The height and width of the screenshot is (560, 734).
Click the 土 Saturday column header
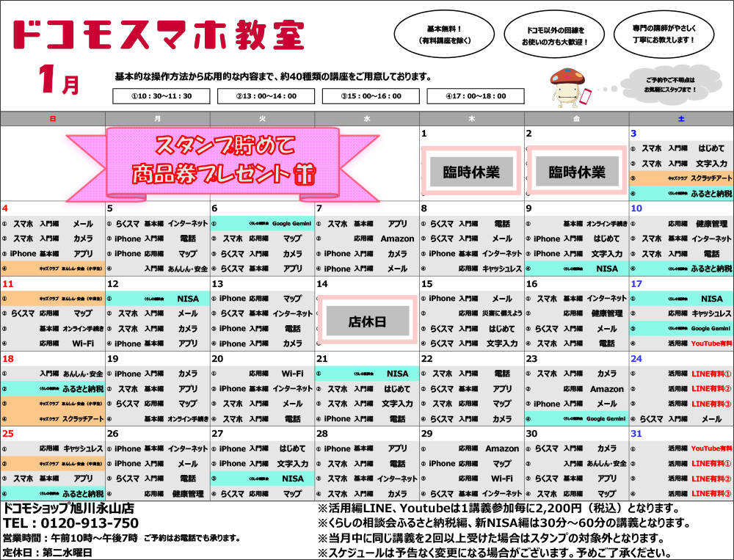click(x=681, y=119)
